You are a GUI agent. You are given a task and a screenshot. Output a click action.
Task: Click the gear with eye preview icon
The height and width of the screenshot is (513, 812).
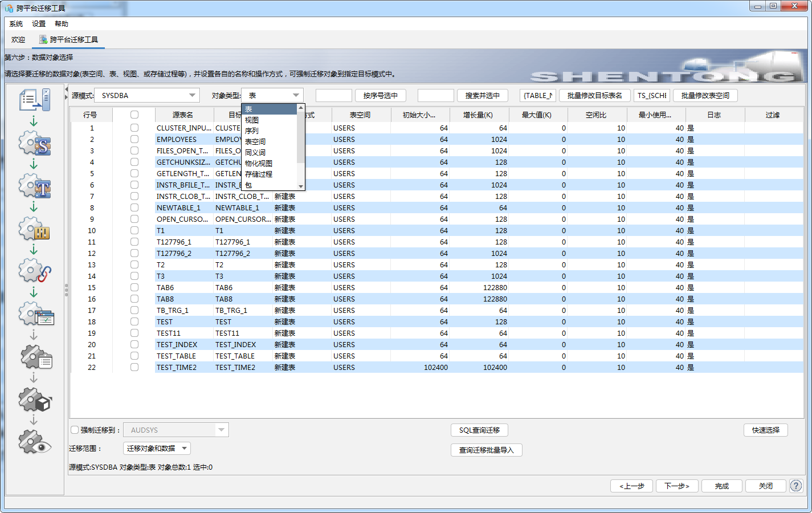click(x=35, y=442)
